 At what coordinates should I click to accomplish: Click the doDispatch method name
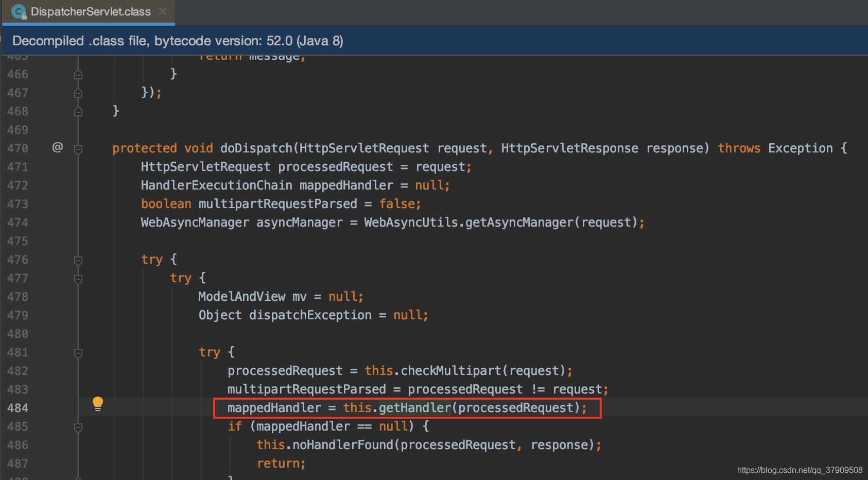tap(256, 148)
